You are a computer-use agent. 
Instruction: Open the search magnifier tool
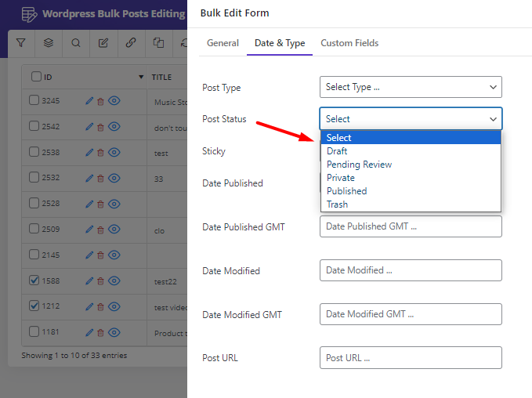coord(76,43)
